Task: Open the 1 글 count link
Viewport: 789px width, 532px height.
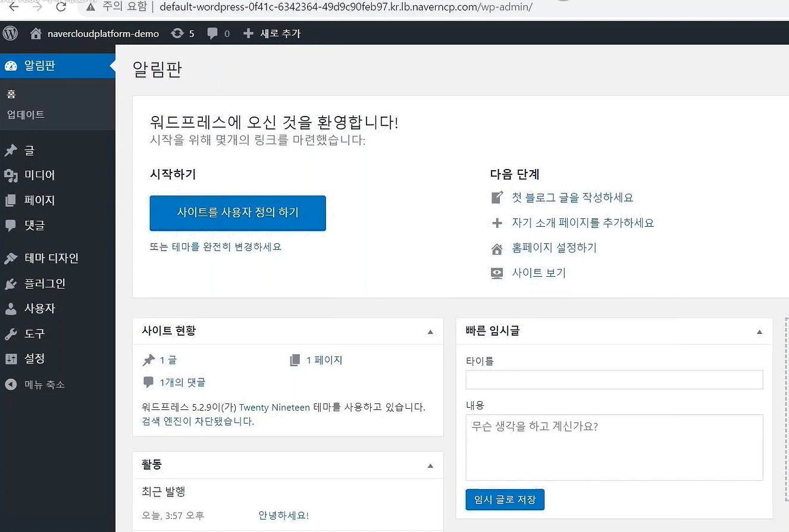Action: coord(168,360)
